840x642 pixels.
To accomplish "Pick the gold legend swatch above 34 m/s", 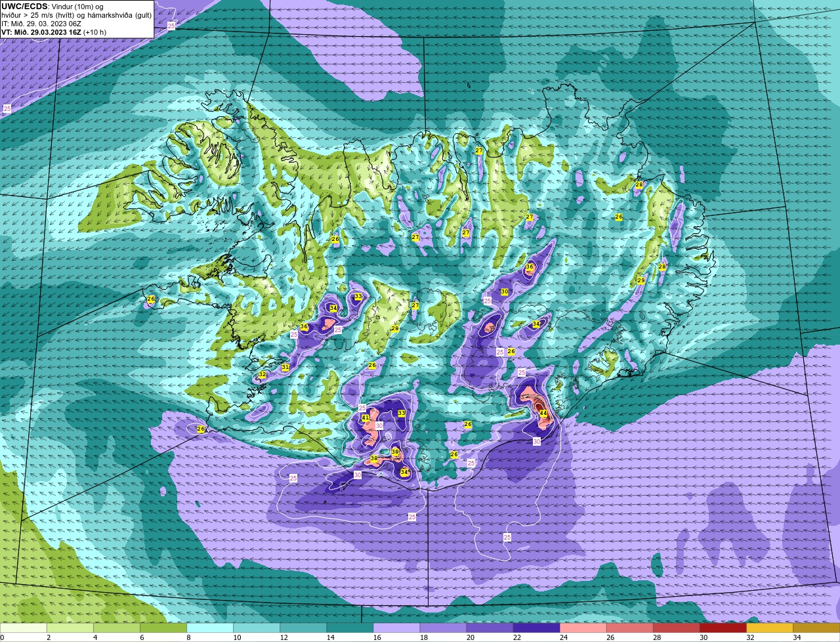I will pyautogui.click(x=816, y=628).
